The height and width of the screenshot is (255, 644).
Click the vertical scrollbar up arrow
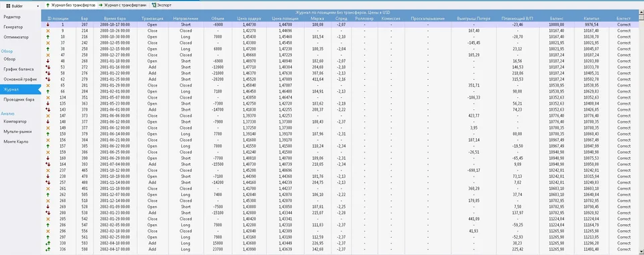pyautogui.click(x=641, y=12)
